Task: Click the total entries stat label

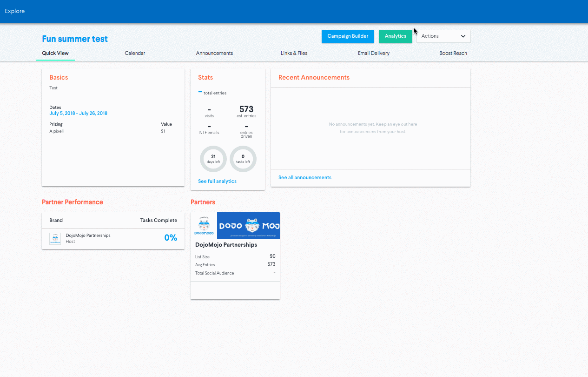Action: point(215,93)
